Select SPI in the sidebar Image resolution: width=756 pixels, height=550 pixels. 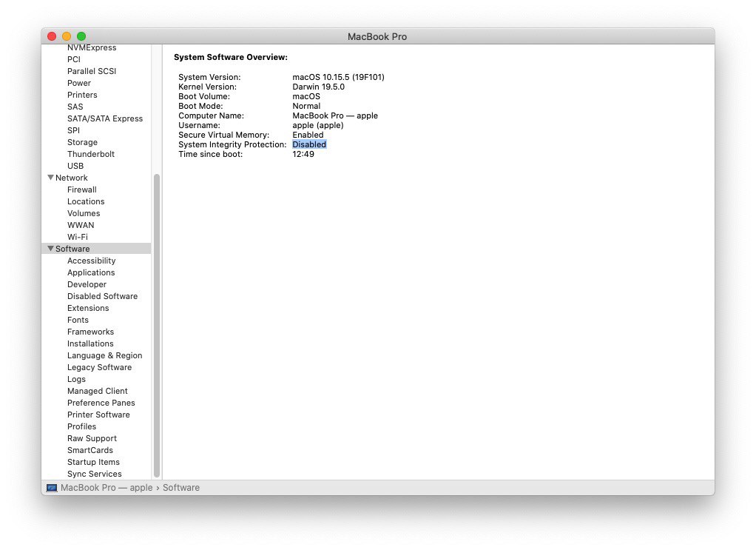[x=74, y=130]
